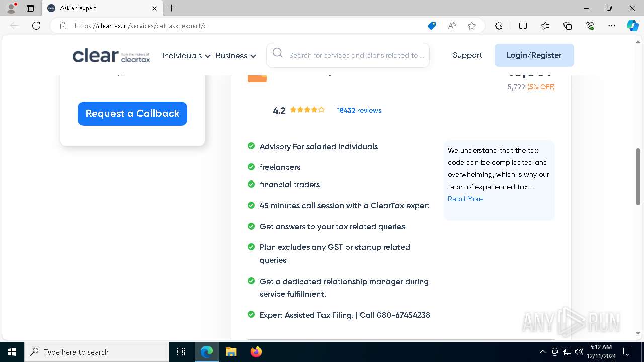Open Browser essentials heart icon

coord(590,26)
